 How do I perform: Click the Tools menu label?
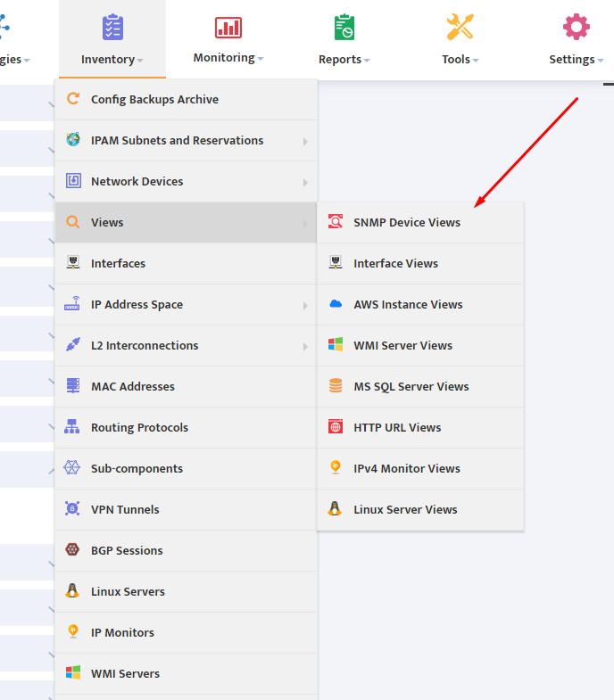tap(456, 60)
